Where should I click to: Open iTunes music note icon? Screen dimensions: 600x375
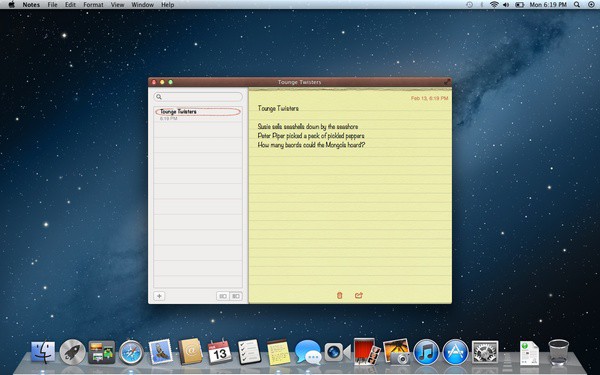coord(426,352)
